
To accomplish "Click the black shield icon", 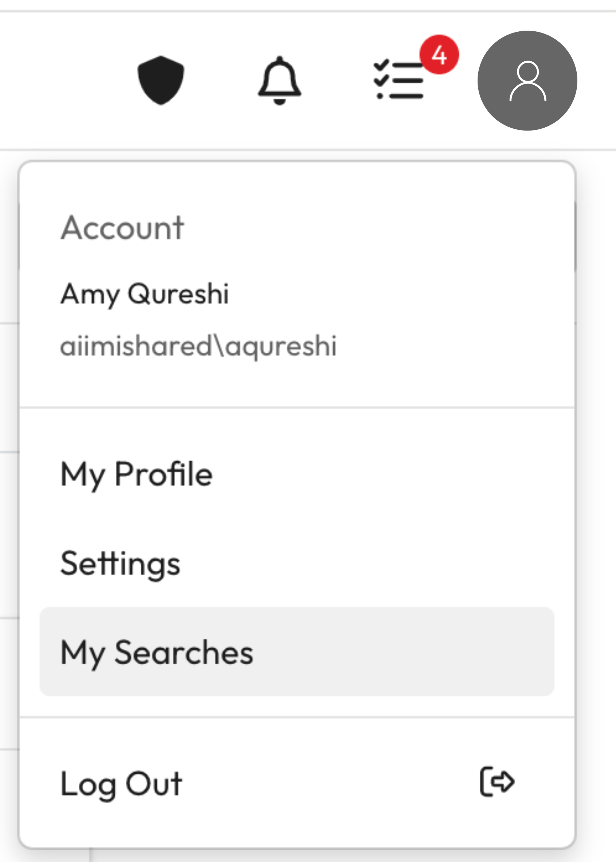I will [161, 80].
